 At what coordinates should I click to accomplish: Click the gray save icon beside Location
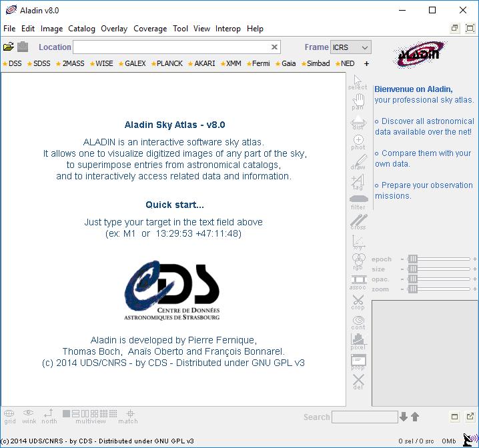pyautogui.click(x=23, y=47)
